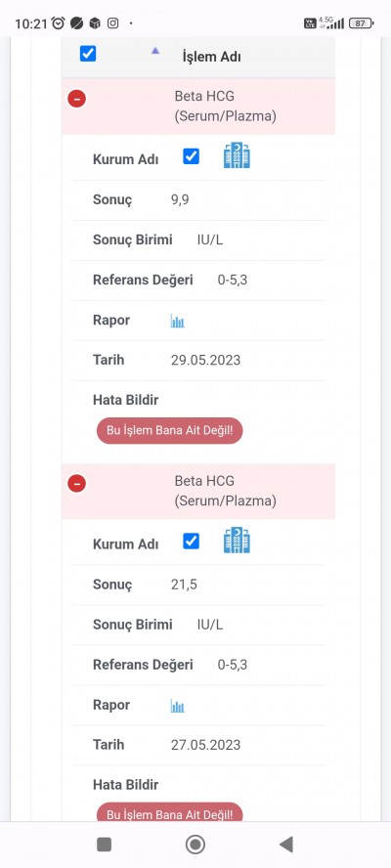Open hospital building icon for 9,9 result
The width and height of the screenshot is (391, 868).
coord(237,155)
